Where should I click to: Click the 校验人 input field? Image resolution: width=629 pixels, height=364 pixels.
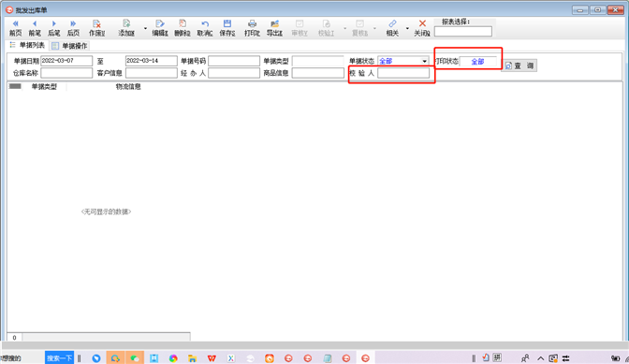403,73
